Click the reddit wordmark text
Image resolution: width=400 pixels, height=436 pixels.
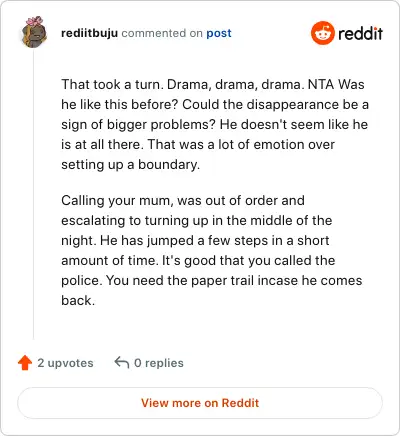click(360, 34)
